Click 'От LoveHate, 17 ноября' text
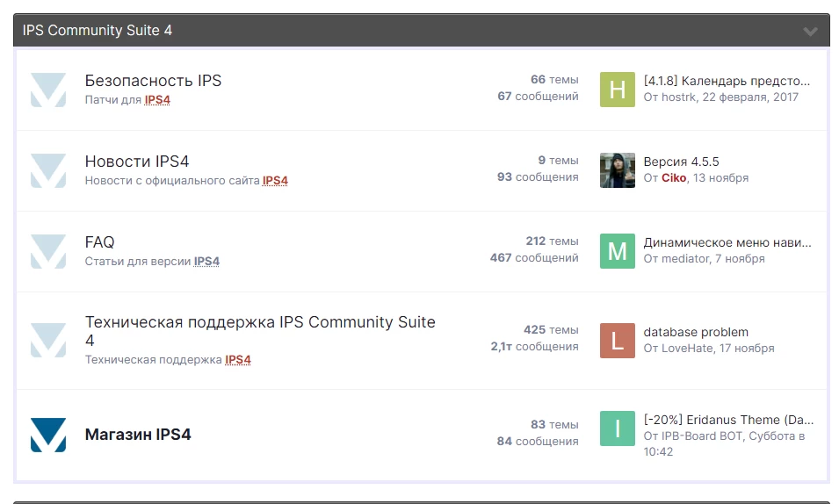 [x=709, y=348]
